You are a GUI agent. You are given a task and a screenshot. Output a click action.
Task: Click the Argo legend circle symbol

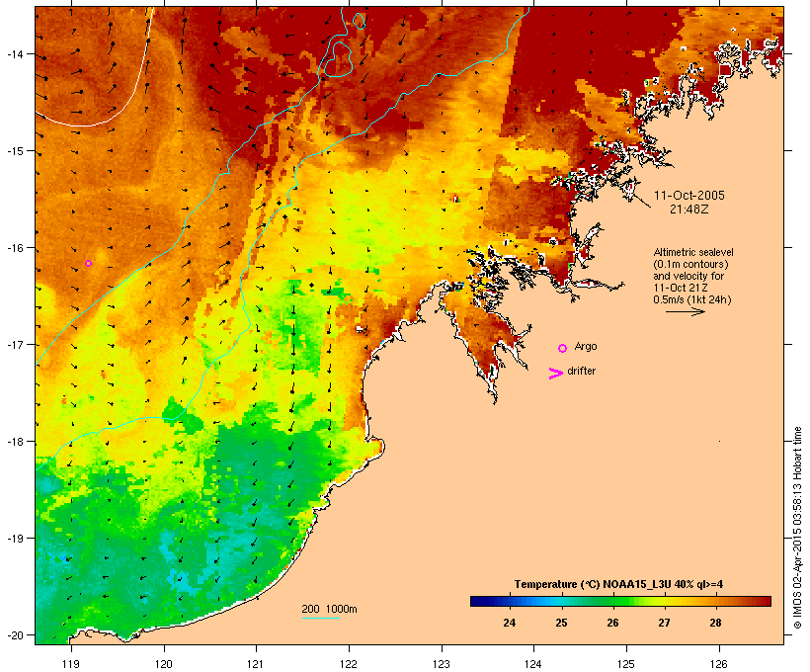point(563,349)
